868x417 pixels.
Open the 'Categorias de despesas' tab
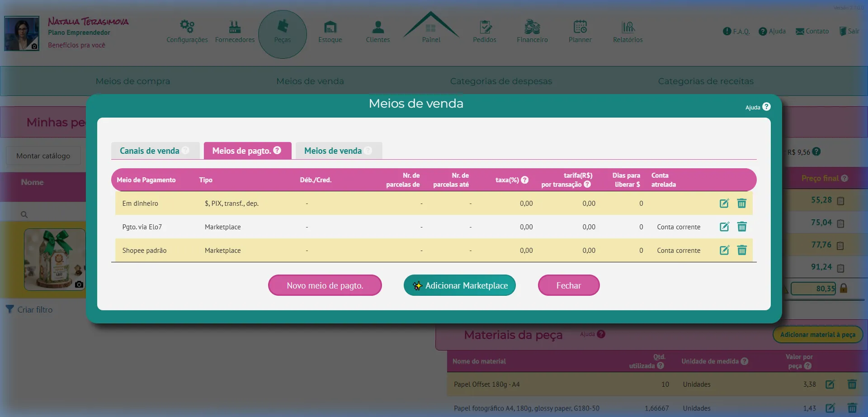(x=501, y=81)
